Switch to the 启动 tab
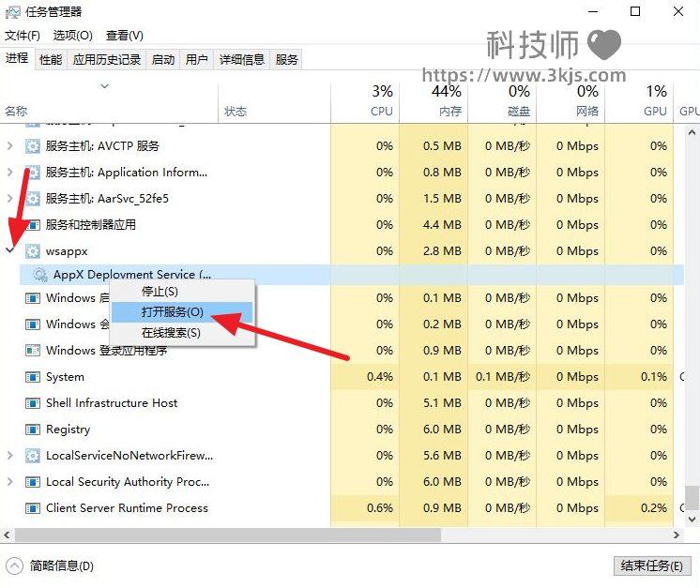The image size is (700, 588). [x=163, y=60]
